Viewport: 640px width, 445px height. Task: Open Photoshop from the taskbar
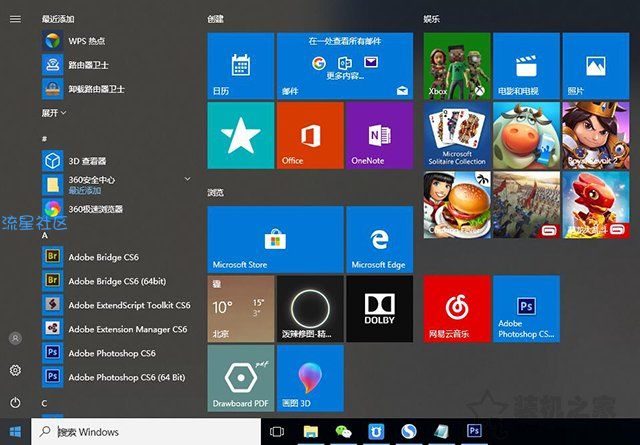474,431
